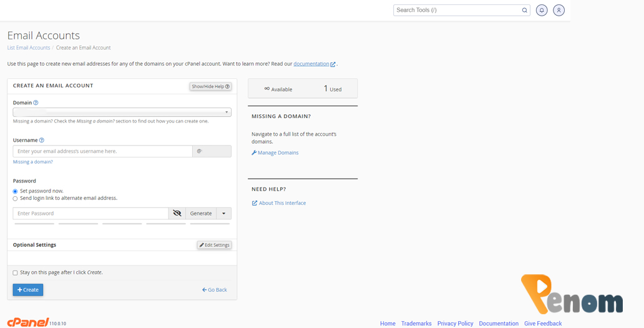Viewport: 644px width, 328px height.
Task: Open List Email Accounts breadcrumb
Action: pyautogui.click(x=29, y=47)
